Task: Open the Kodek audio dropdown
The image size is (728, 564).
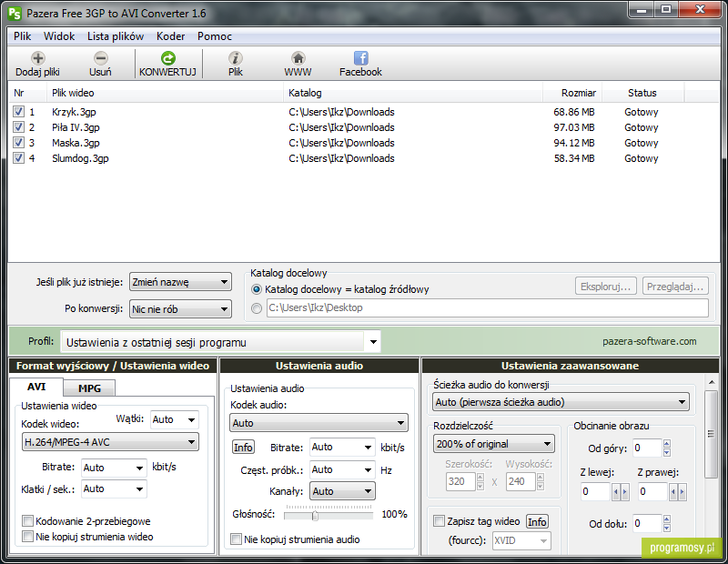Action: pyautogui.click(x=318, y=423)
